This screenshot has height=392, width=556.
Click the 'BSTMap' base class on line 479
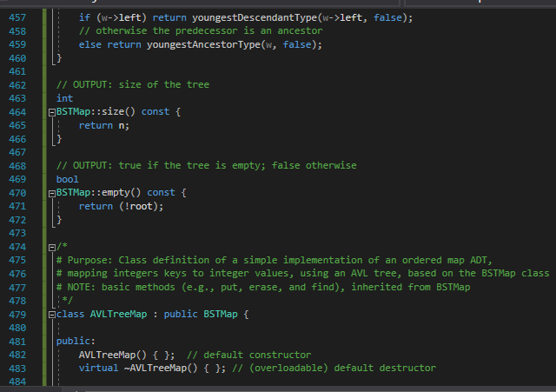[221, 315]
